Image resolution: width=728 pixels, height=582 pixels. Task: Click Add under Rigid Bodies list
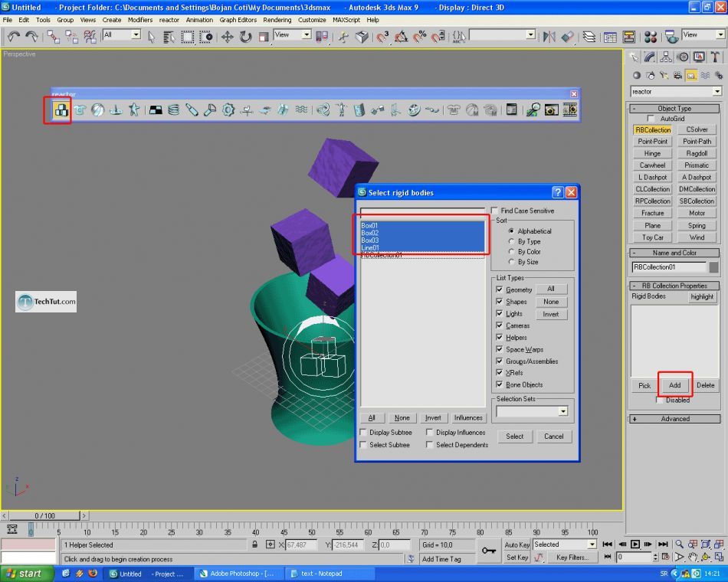click(x=674, y=385)
